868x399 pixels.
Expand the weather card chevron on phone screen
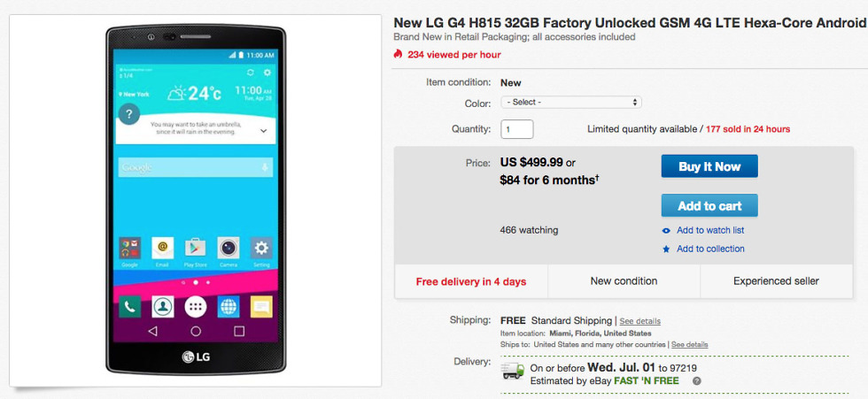(264, 131)
